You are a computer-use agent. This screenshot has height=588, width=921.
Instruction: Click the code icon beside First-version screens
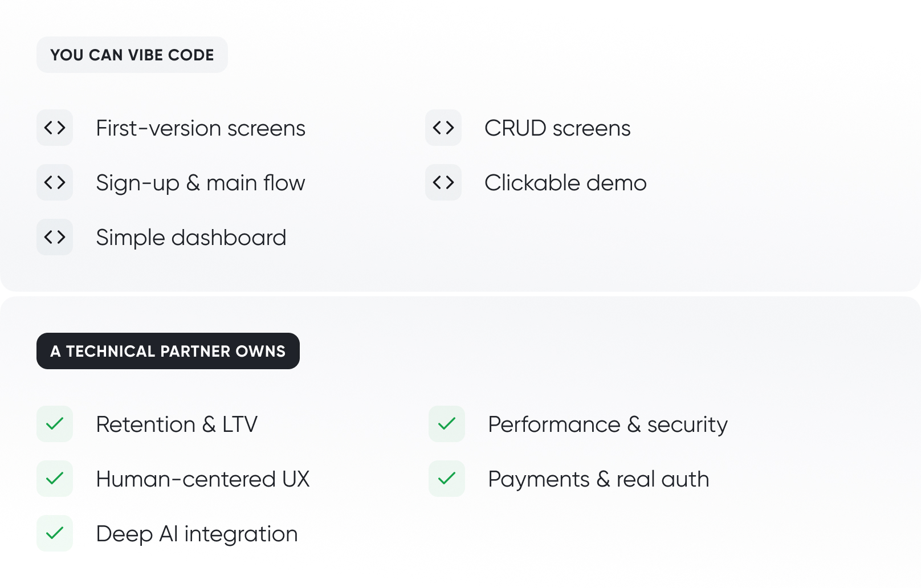point(55,128)
